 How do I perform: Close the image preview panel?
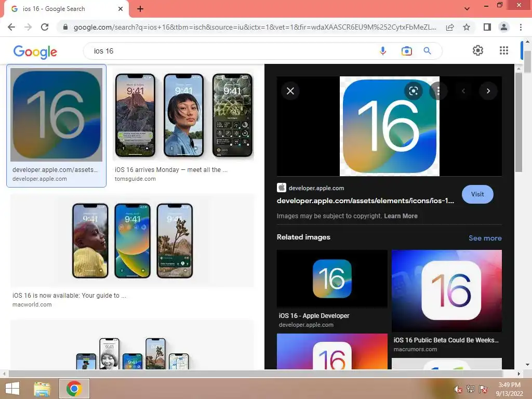(x=290, y=91)
